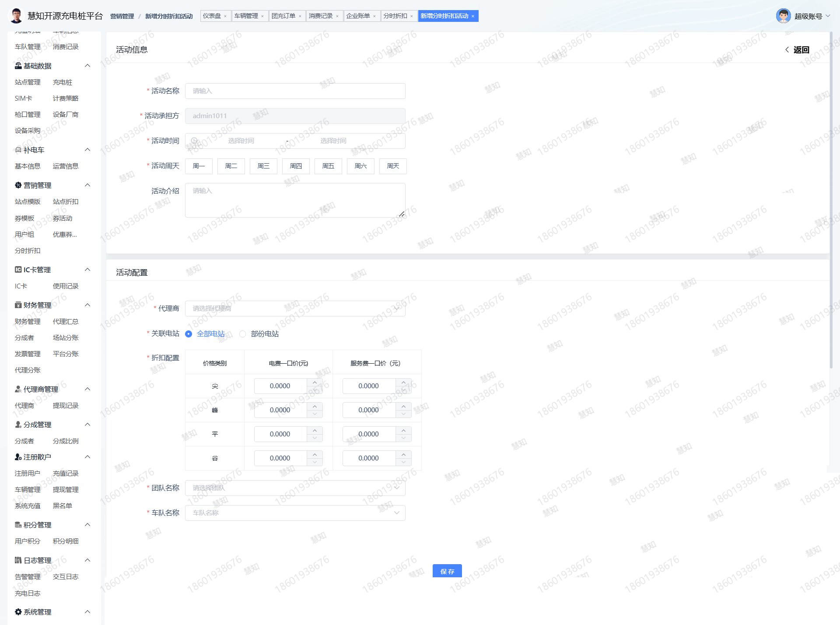The image size is (840, 625).
Task: Click the 日志管理 menu icon
Action: point(18,560)
